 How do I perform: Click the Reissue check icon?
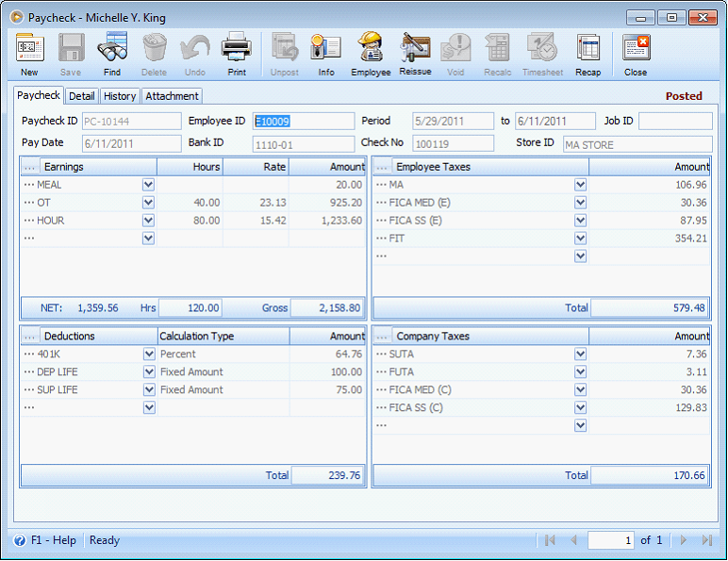[x=415, y=47]
